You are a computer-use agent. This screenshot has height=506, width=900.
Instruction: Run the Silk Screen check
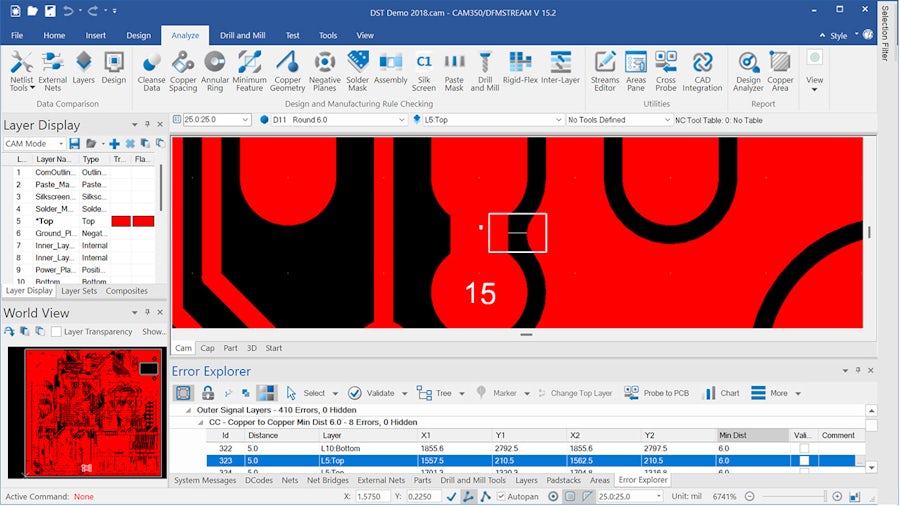tap(424, 71)
